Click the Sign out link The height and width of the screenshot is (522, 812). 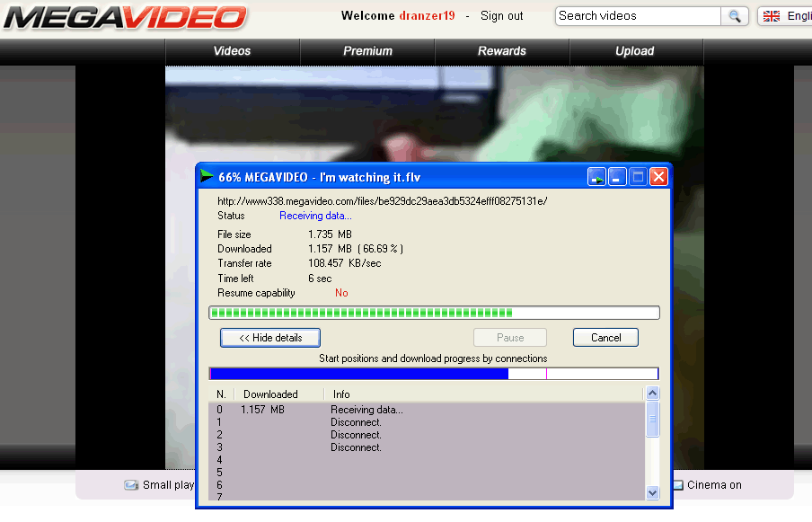tap(501, 16)
